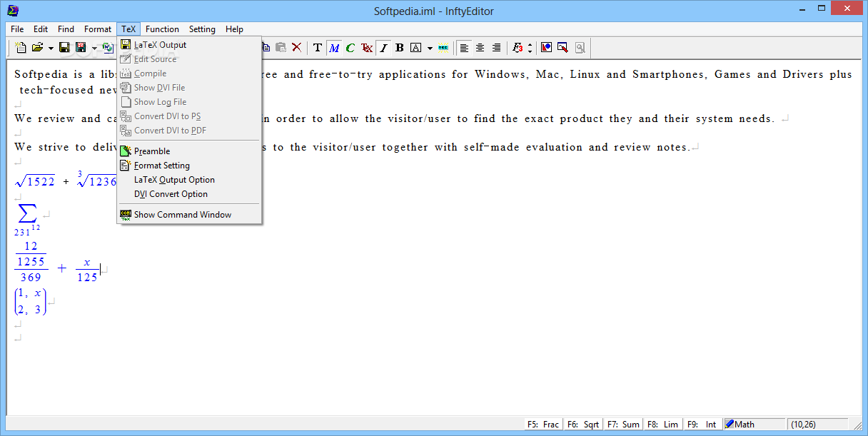Expand the dropdown arrow next to Save As
The height and width of the screenshot is (436, 868).
pyautogui.click(x=94, y=49)
